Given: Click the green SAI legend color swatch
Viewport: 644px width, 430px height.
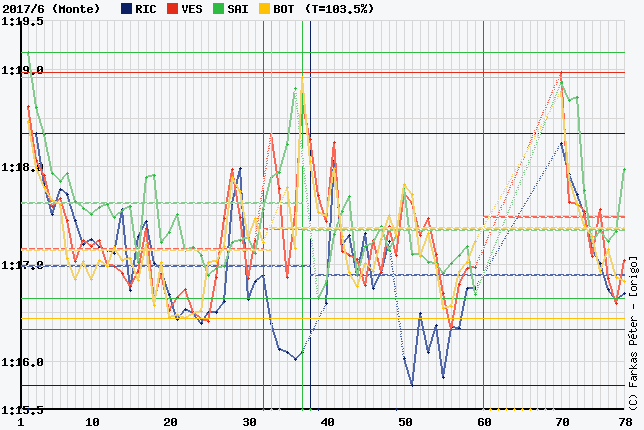Looking at the screenshot, I should click(x=218, y=9).
